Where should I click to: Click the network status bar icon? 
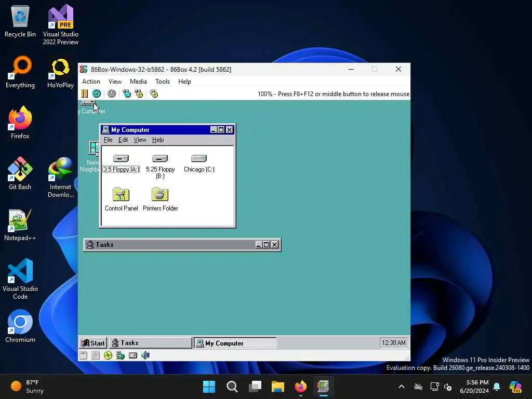121,355
